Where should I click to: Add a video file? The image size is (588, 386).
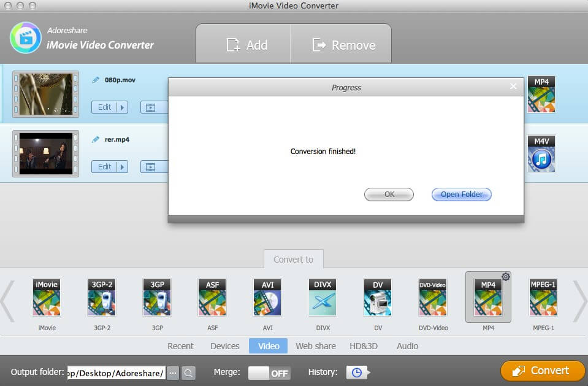coord(243,44)
